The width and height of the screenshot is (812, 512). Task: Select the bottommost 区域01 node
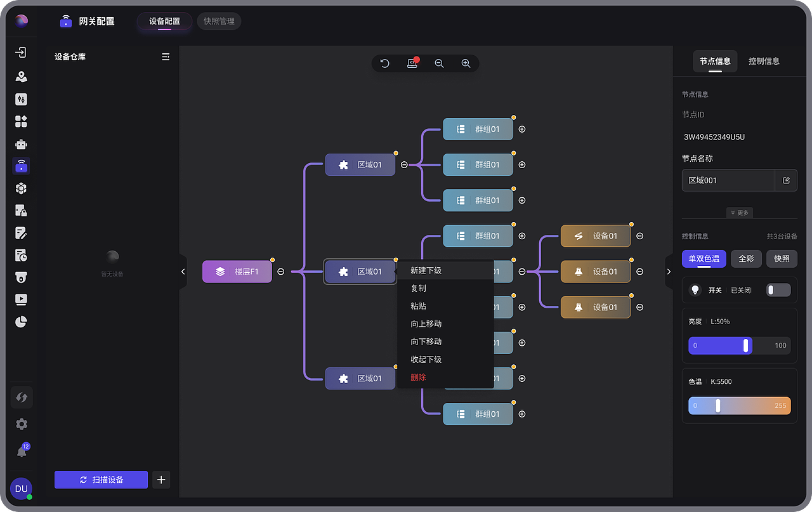360,378
